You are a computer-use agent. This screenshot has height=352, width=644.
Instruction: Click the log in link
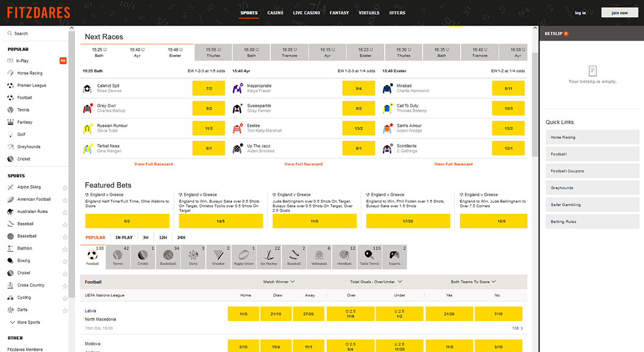580,13
